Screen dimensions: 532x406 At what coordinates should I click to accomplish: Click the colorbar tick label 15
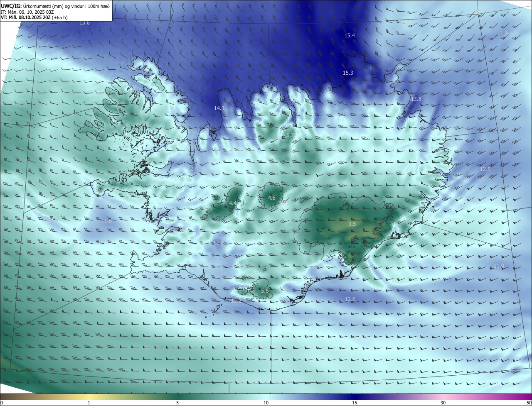(x=355, y=403)
